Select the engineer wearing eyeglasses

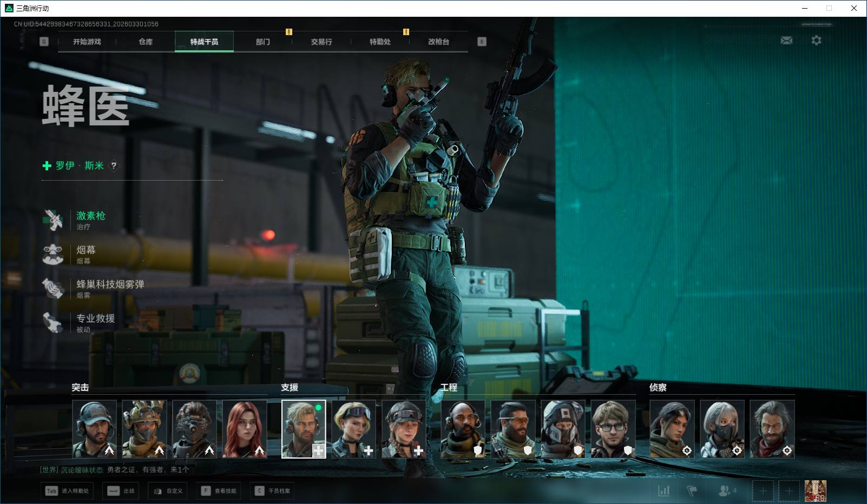(x=613, y=429)
